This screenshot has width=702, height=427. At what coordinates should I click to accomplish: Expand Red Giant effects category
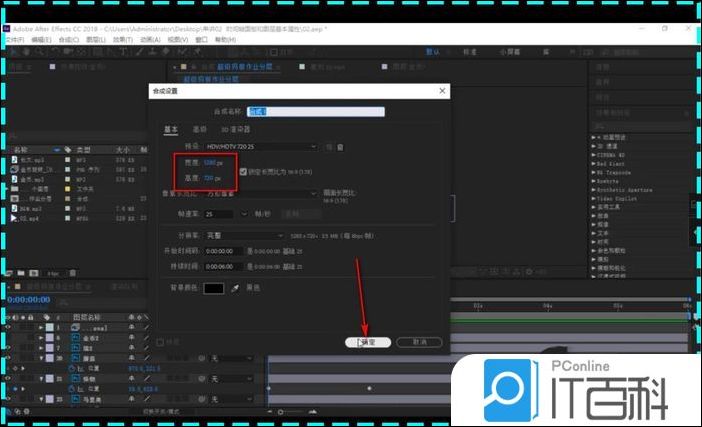pos(594,163)
